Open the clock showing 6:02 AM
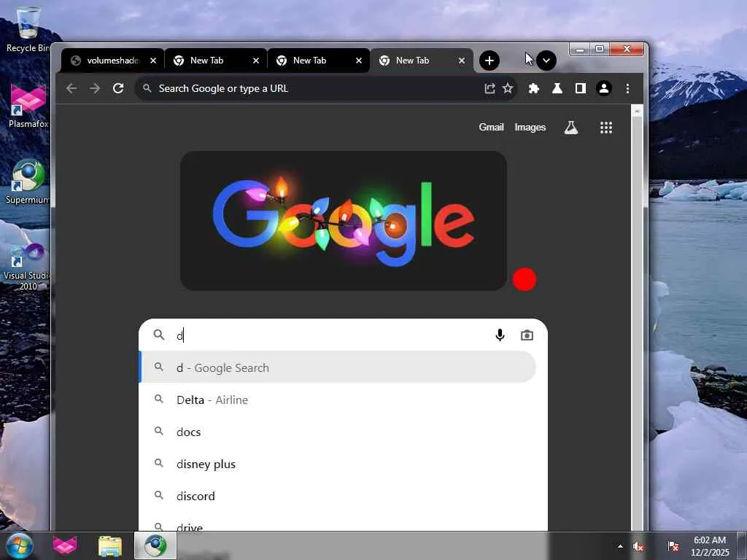The width and height of the screenshot is (747, 560). pos(710,546)
